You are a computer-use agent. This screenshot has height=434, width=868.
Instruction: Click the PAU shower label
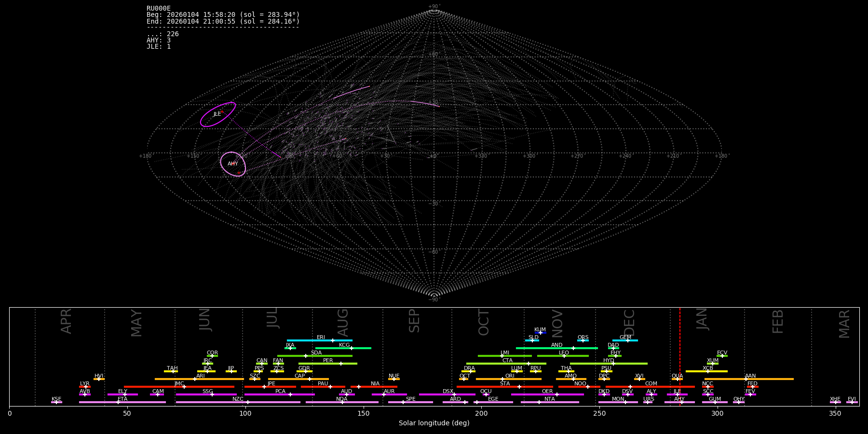323,384
